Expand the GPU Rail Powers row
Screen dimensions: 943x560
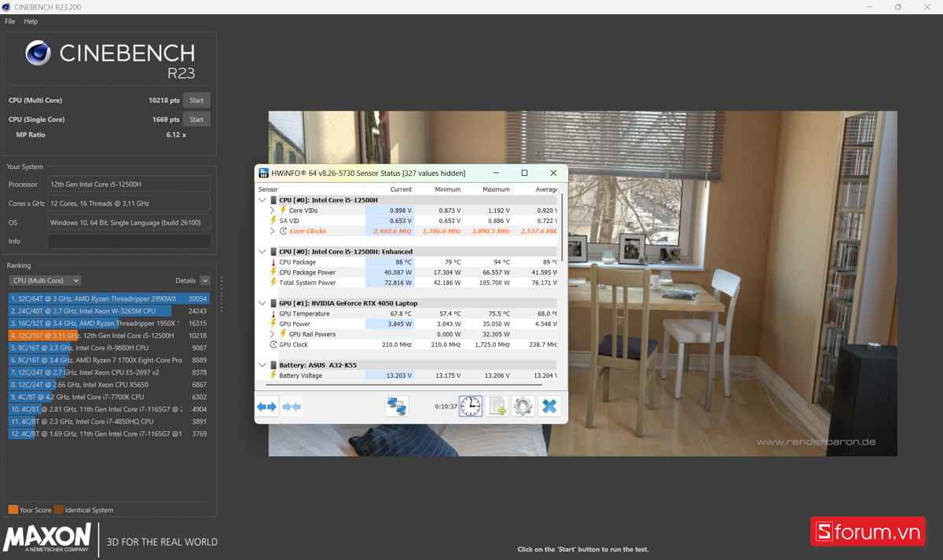[x=273, y=334]
